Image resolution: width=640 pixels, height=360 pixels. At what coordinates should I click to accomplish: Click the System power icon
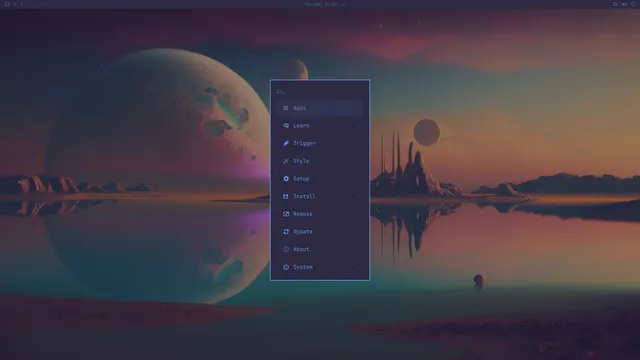(286, 267)
